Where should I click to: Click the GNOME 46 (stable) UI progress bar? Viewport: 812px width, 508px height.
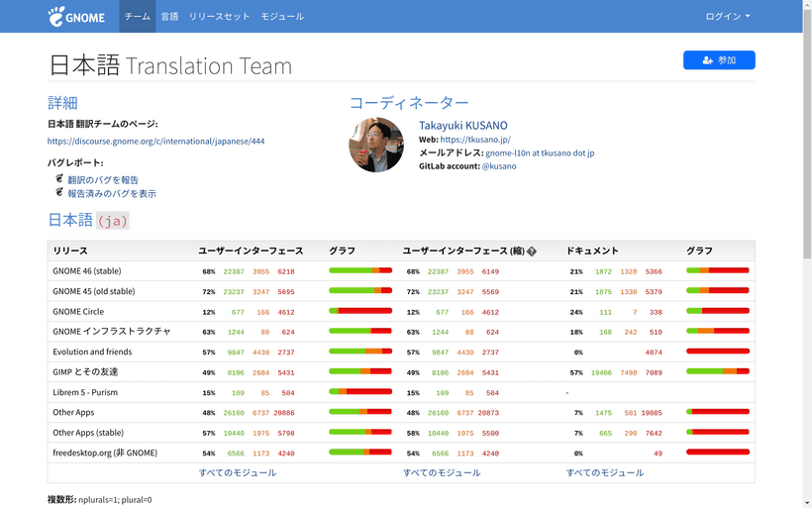[360, 271]
